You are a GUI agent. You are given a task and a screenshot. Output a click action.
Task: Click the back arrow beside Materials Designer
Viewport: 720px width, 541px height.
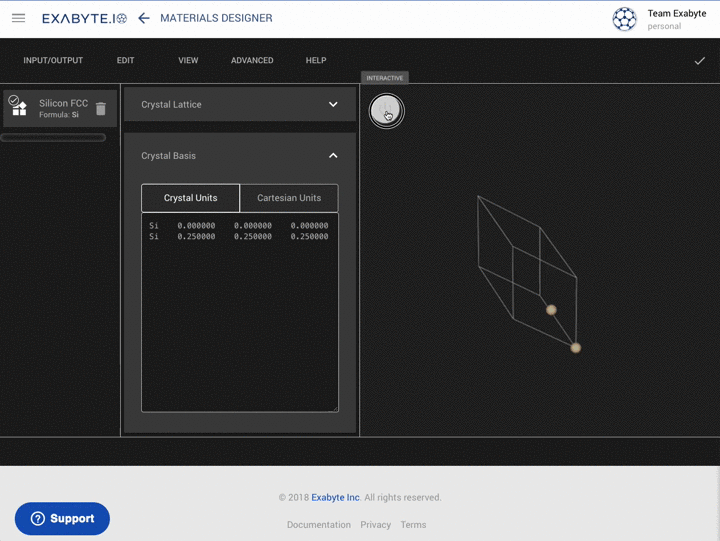[x=144, y=18]
